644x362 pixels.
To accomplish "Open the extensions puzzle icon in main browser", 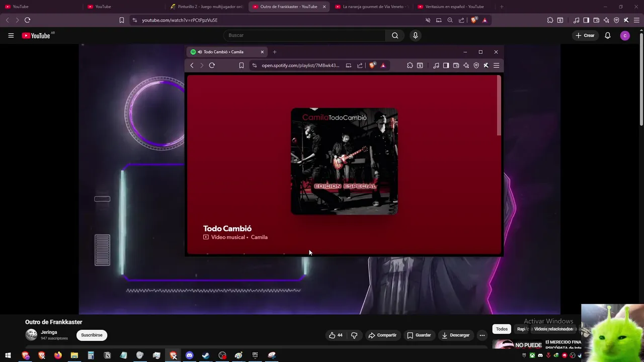I will (550, 20).
